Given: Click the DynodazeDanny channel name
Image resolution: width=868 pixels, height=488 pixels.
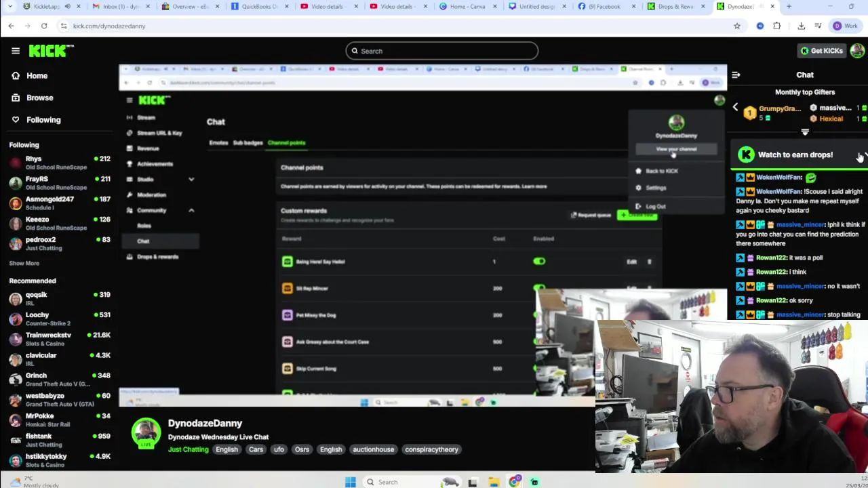Looking at the screenshot, I should click(x=205, y=424).
